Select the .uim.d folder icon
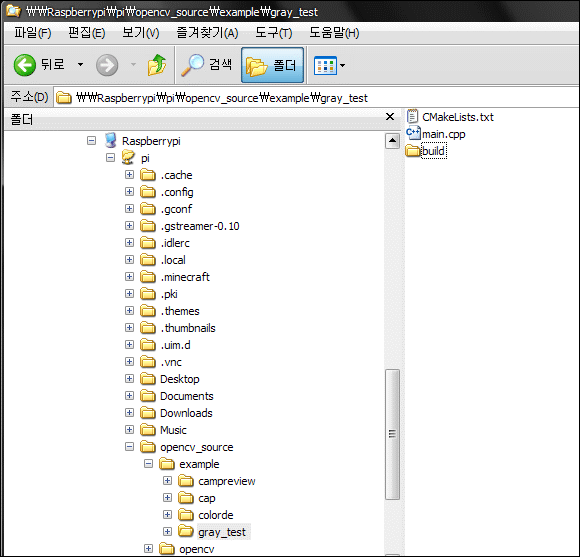The width and height of the screenshot is (580, 557). 148,345
